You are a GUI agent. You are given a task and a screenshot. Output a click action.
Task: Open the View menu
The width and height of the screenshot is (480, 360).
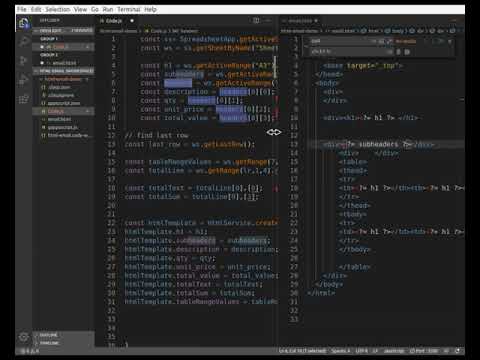point(80,9)
